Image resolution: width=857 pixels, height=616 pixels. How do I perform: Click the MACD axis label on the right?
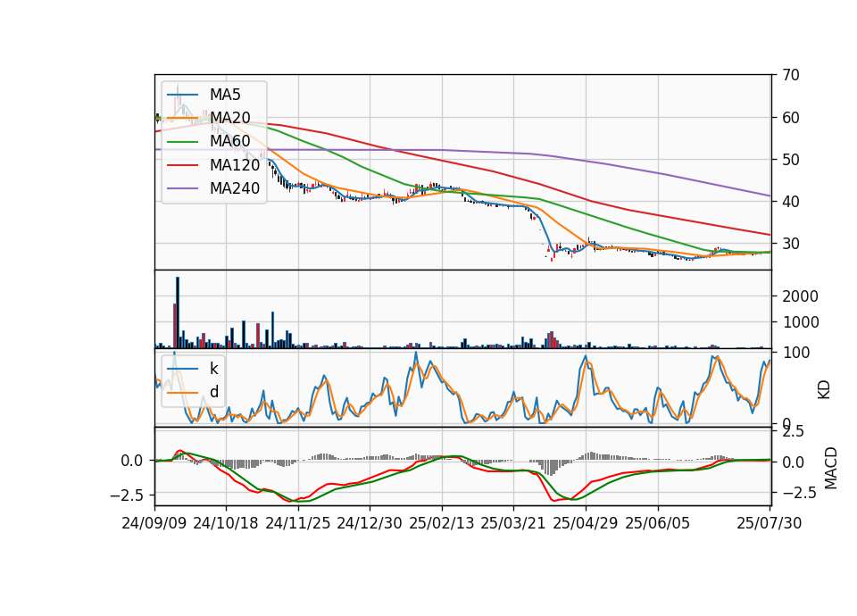(831, 468)
